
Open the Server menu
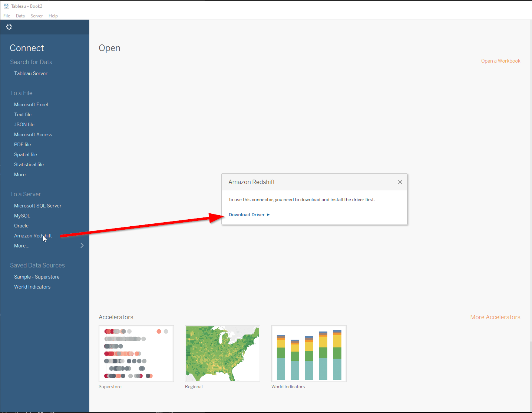coord(37,16)
